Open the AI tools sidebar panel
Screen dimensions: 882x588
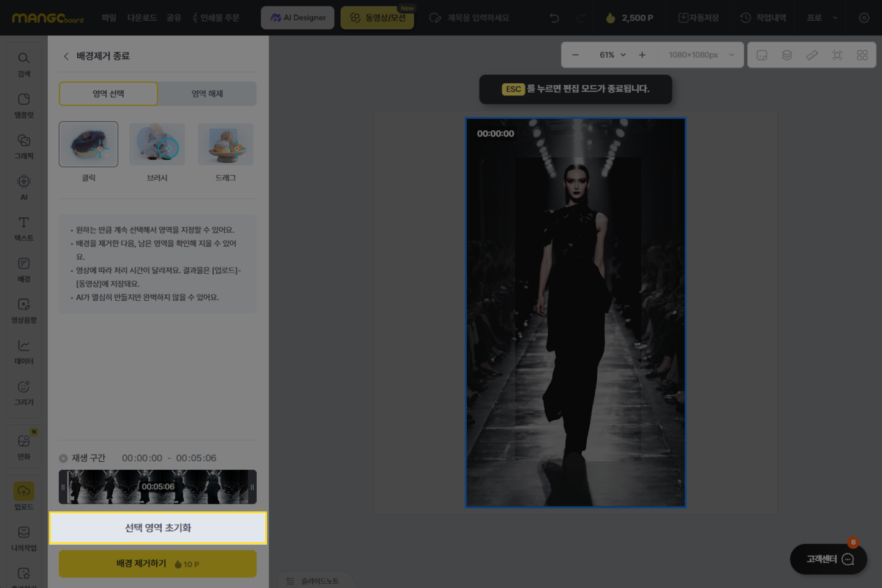tap(24, 187)
